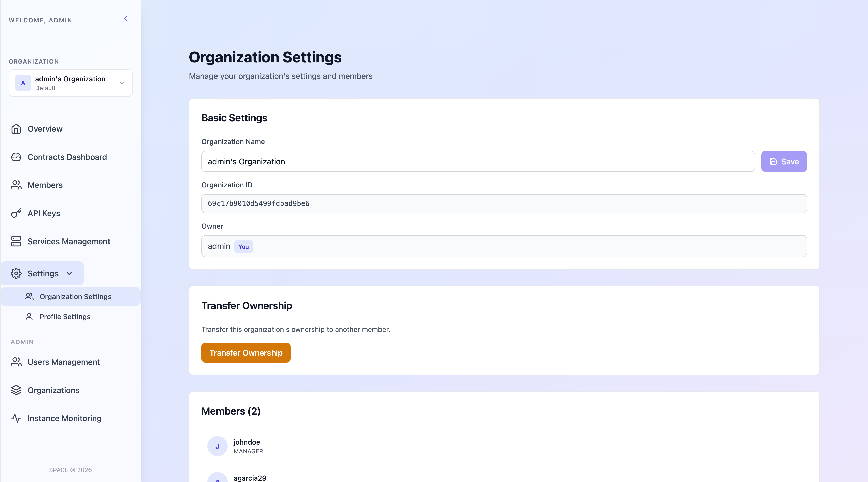The width and height of the screenshot is (868, 482).
Task: Toggle the Settings menu item
Action: 42,273
